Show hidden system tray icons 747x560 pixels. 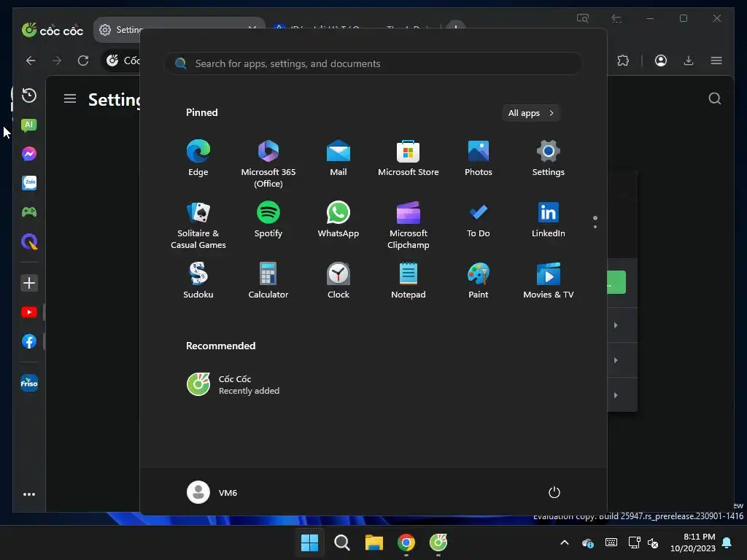565,542
